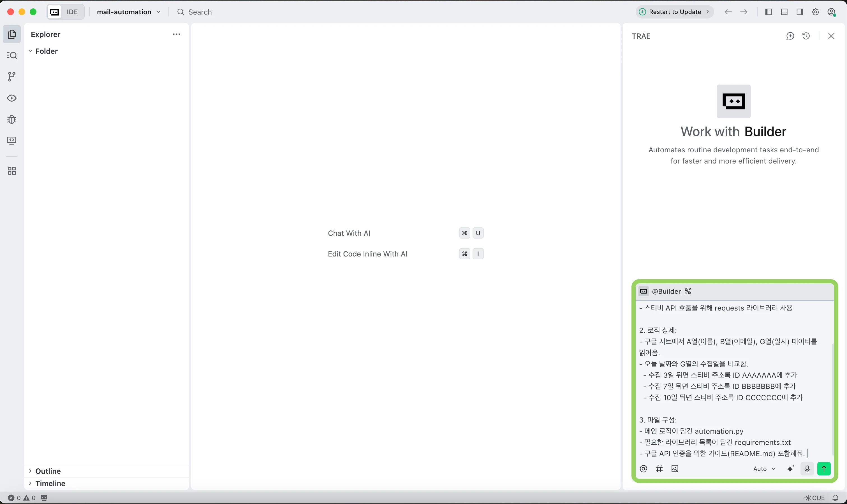Screen dimensions: 847x504
Task: Open chat history clock icon
Action: click(x=806, y=36)
